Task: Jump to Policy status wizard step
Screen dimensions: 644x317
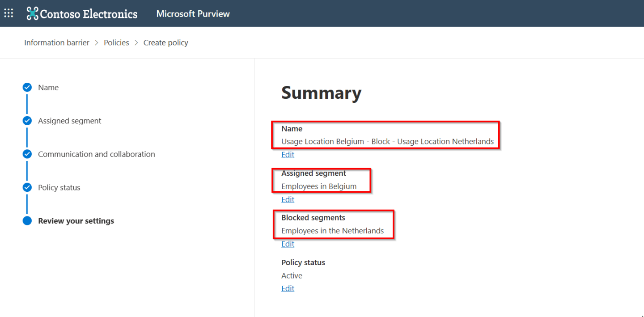Action: point(59,187)
